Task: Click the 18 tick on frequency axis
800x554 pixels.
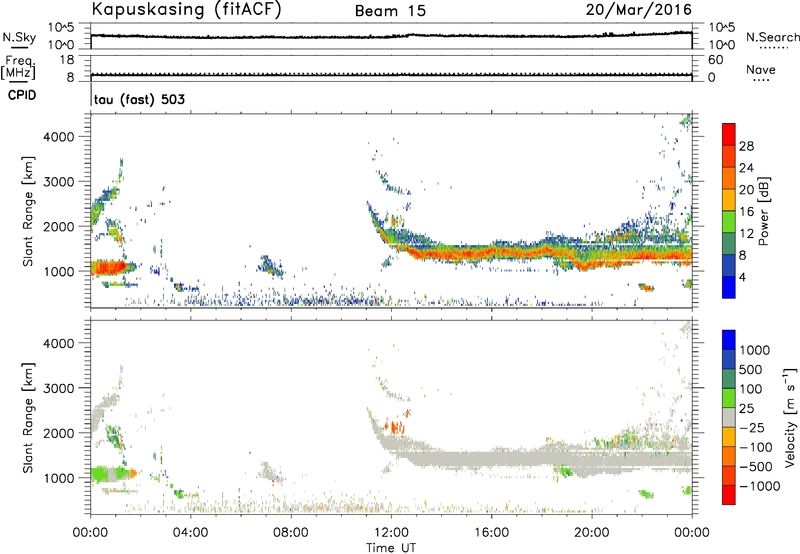Action: pyautogui.click(x=67, y=60)
